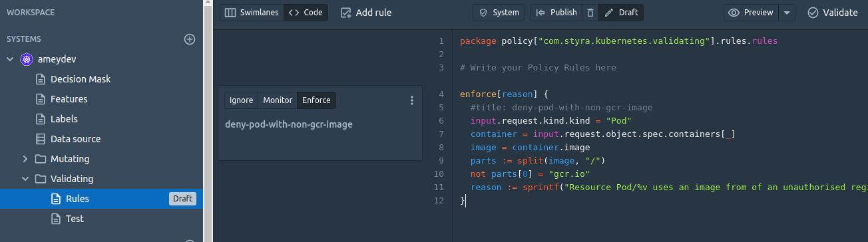868x242 pixels.
Task: Click the Publish button
Action: click(556, 13)
